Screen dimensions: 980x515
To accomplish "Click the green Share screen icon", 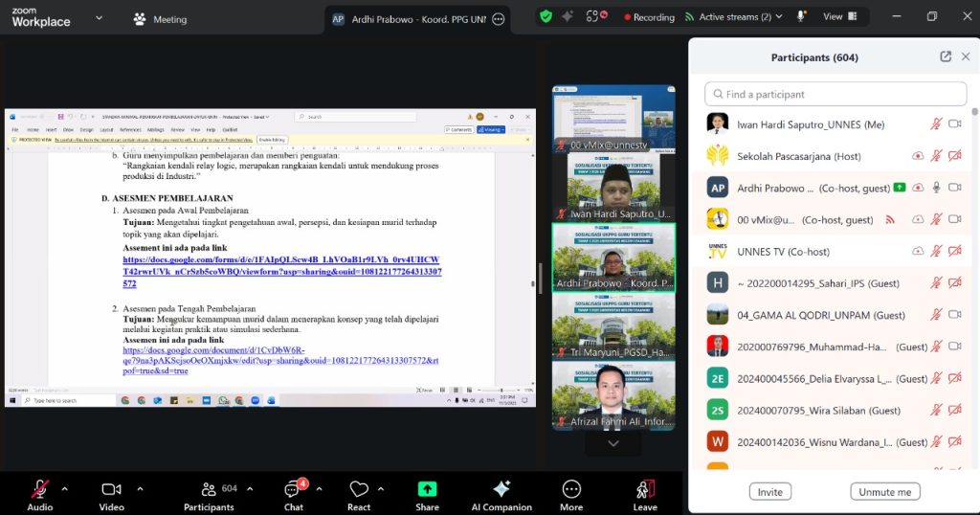I will click(x=427, y=489).
